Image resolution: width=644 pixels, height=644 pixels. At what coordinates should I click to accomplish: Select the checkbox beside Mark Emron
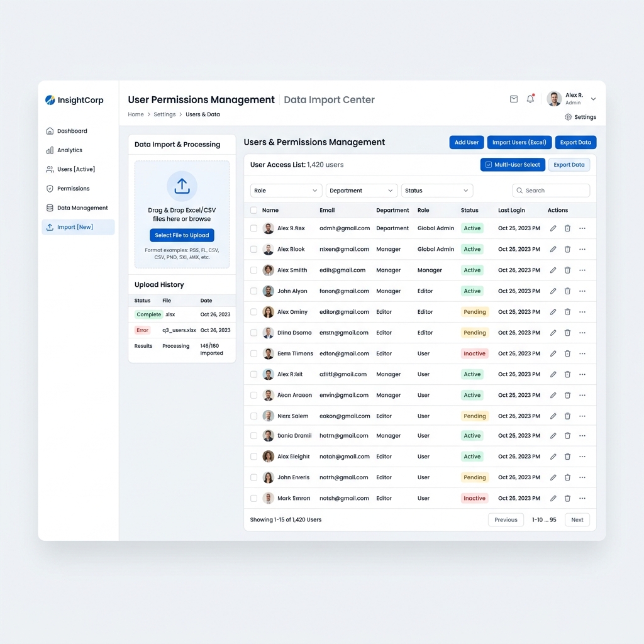click(253, 499)
